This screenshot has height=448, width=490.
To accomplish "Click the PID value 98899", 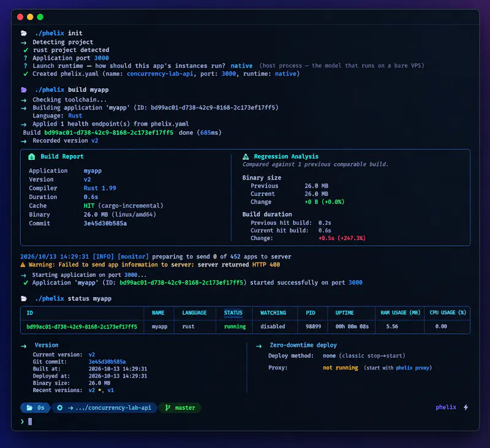I will tap(314, 327).
